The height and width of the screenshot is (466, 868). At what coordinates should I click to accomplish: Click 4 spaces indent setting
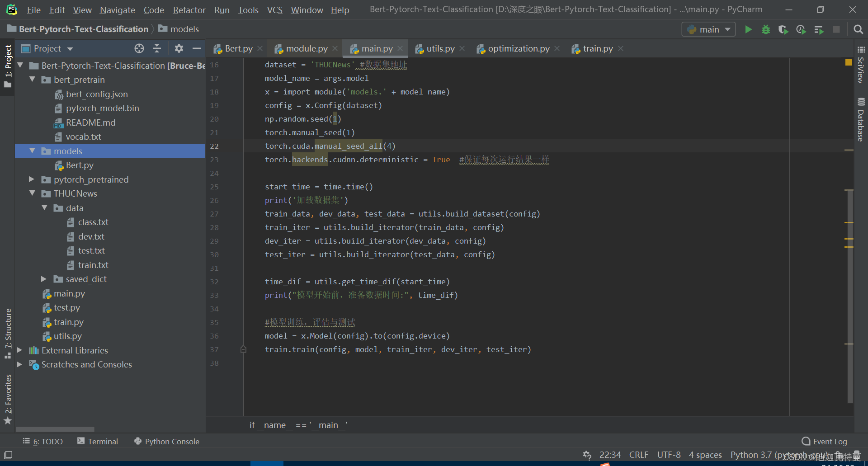(x=705, y=455)
